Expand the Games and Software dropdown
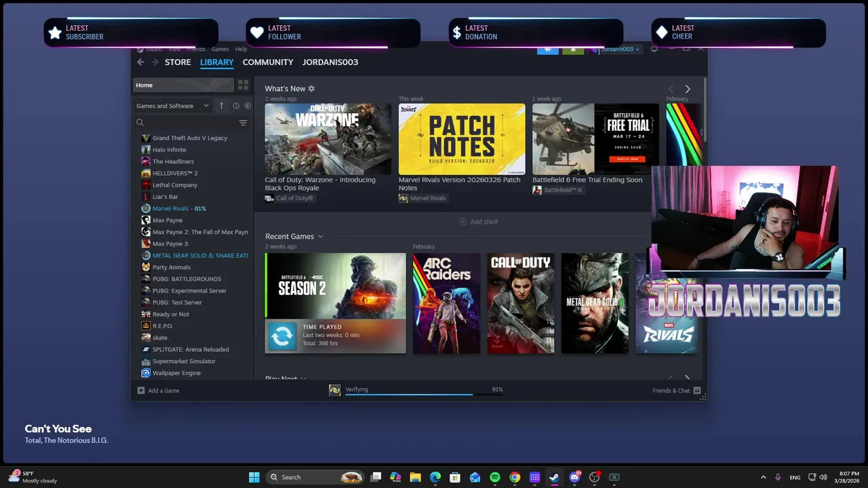Viewport: 868px width, 488px height. [x=172, y=106]
